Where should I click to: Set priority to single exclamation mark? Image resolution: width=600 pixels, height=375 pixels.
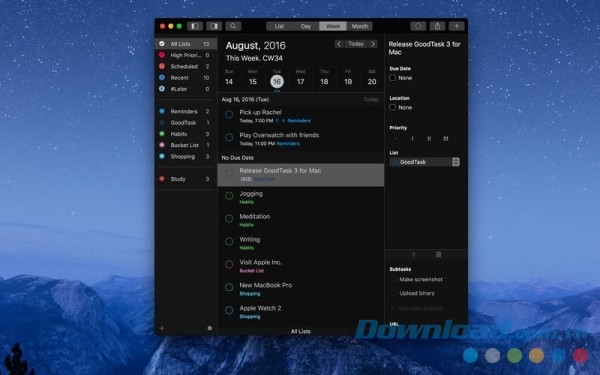tap(412, 139)
